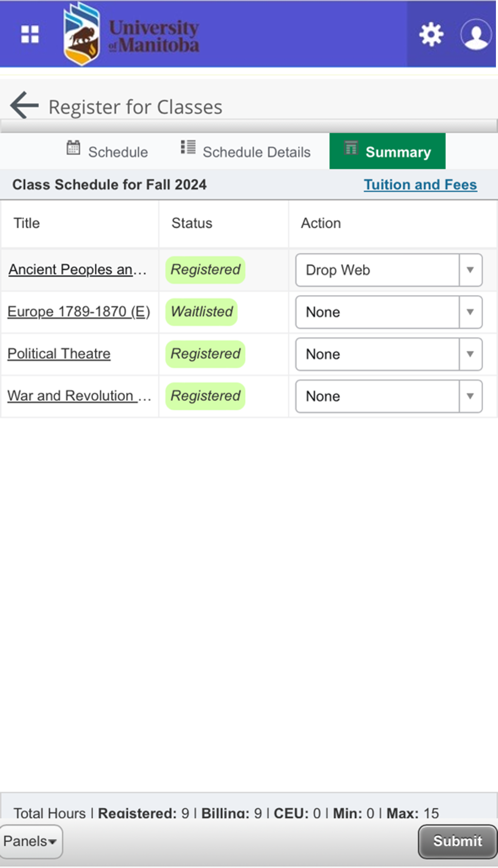The image size is (498, 868).
Task: Go back with the arrow icon
Action: (24, 105)
